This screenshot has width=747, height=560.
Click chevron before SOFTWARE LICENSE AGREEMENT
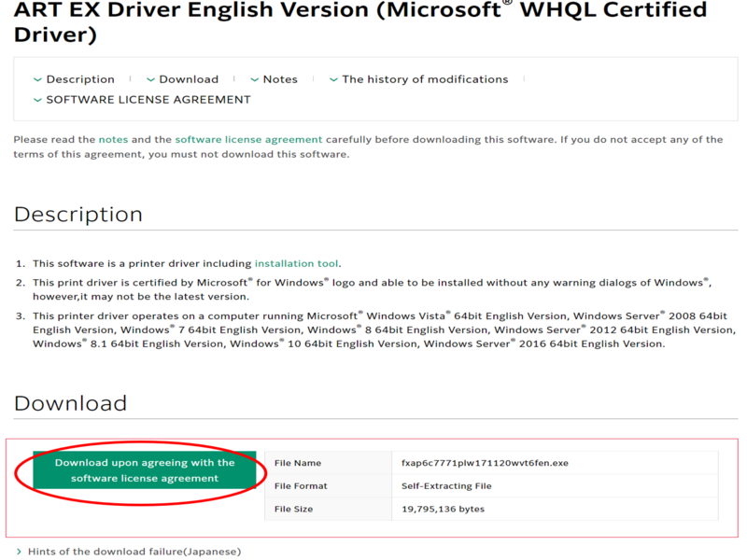pyautogui.click(x=37, y=100)
